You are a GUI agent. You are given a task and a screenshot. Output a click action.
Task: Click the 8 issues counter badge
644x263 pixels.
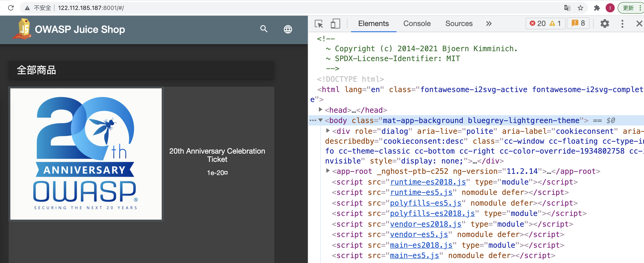coord(578,24)
